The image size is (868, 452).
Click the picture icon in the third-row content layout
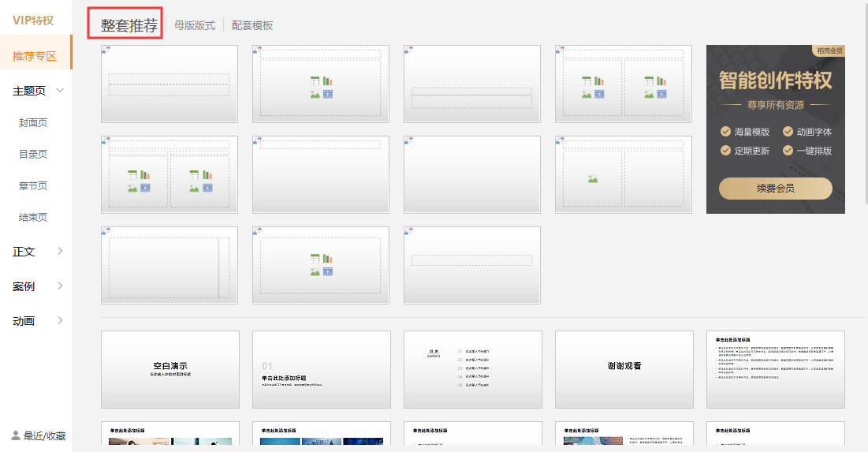(x=315, y=271)
